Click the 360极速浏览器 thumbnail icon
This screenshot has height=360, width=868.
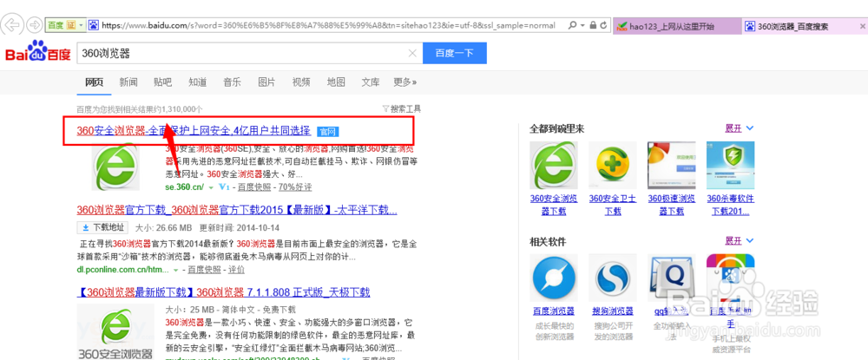coord(671,166)
